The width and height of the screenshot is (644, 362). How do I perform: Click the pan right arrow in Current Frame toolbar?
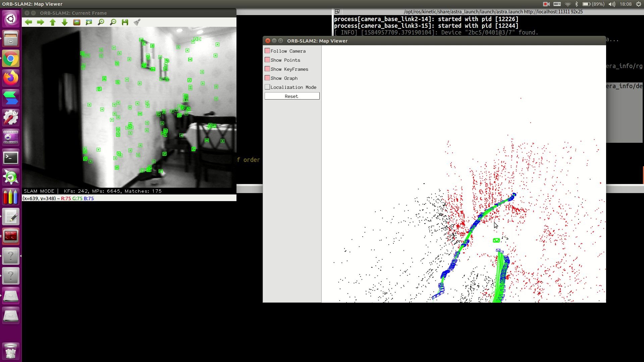pos(41,22)
